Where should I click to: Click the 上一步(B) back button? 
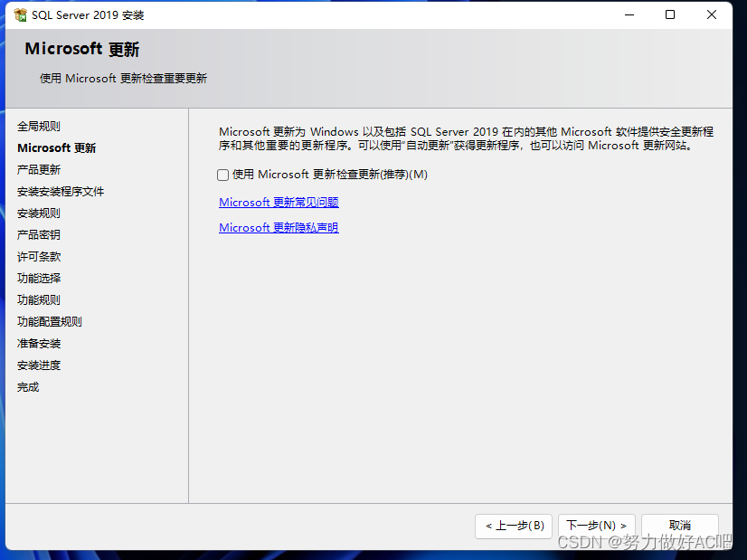[514, 527]
